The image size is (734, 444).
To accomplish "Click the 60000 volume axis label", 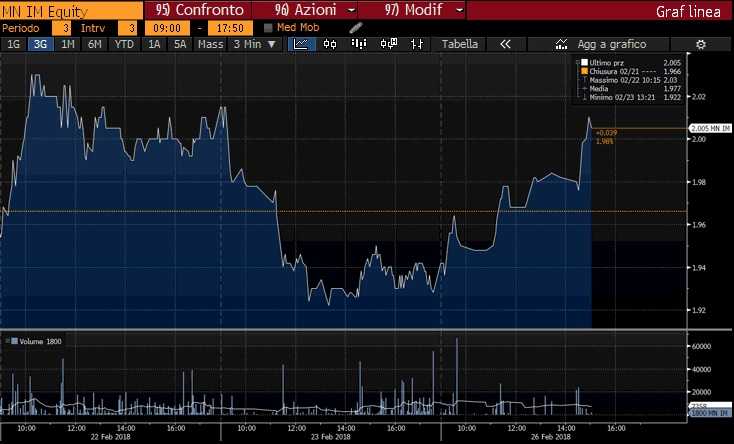I will 701,346.
